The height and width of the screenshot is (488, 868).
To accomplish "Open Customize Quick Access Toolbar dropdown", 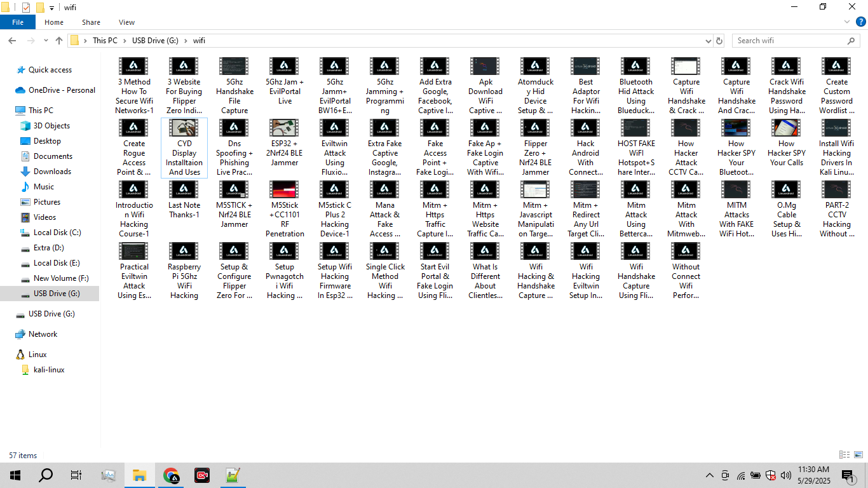I will [x=52, y=8].
